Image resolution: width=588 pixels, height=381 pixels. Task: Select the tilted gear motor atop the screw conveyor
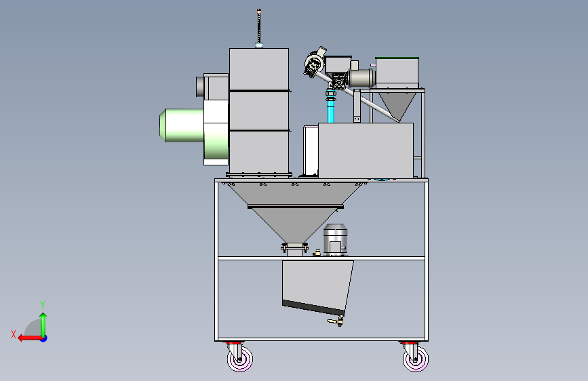[315, 62]
